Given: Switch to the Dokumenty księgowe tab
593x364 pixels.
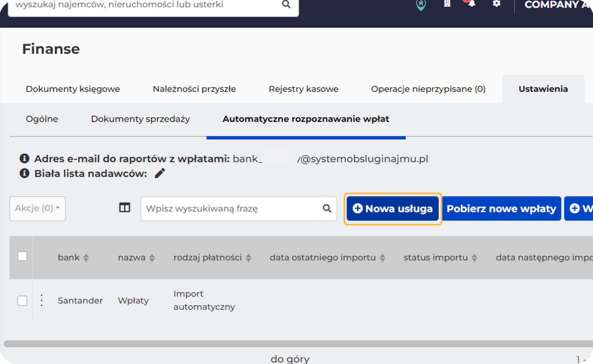Looking at the screenshot, I should tap(73, 89).
